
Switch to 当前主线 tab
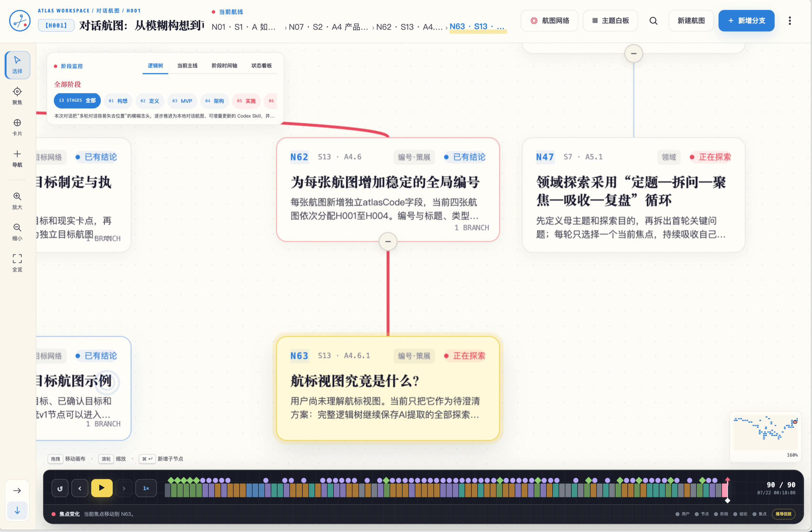click(187, 66)
